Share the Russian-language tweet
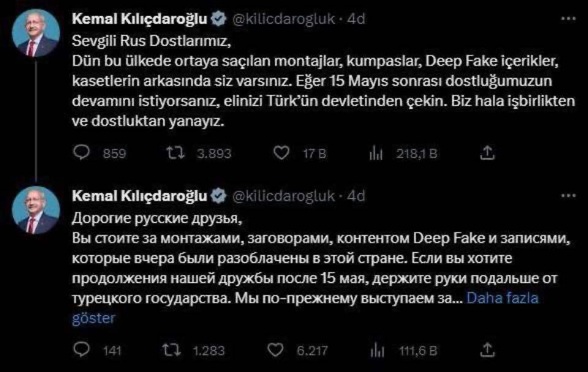 tap(488, 351)
